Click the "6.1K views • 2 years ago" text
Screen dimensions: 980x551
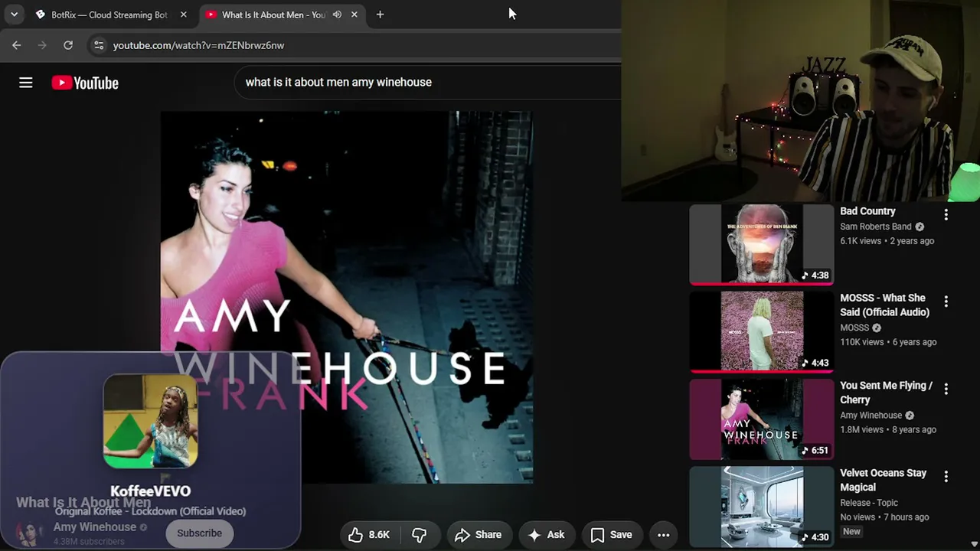pos(887,241)
